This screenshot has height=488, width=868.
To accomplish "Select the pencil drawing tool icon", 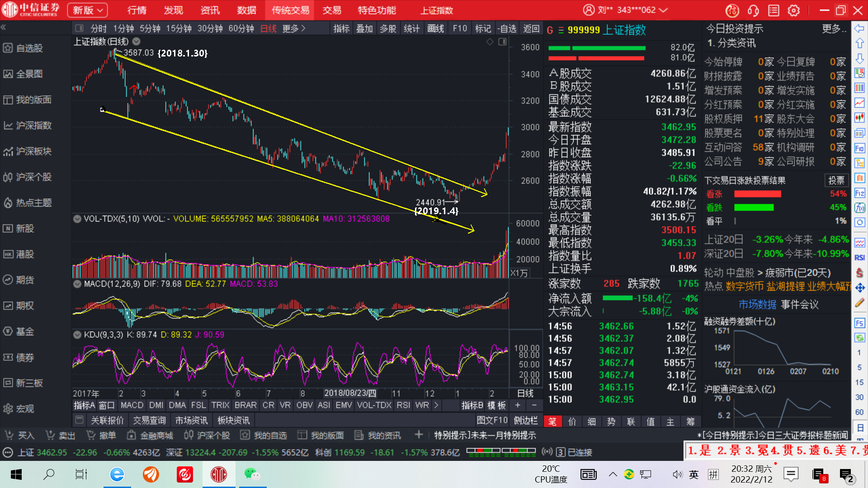I will point(859,302).
